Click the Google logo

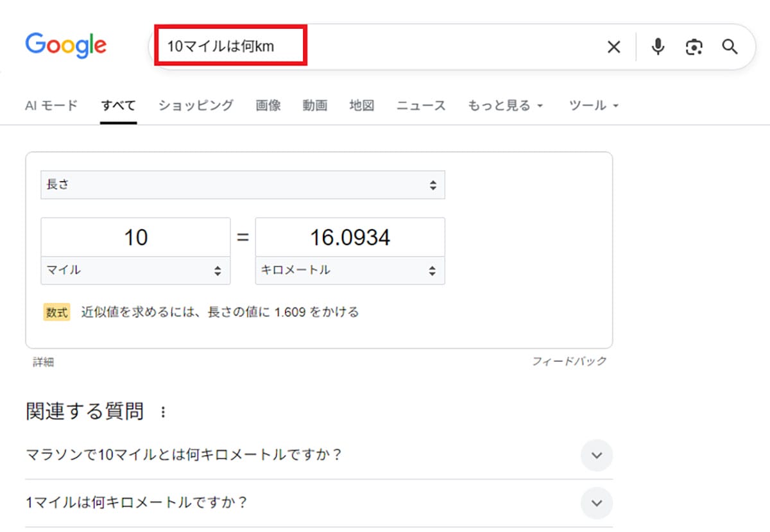pyautogui.click(x=65, y=45)
